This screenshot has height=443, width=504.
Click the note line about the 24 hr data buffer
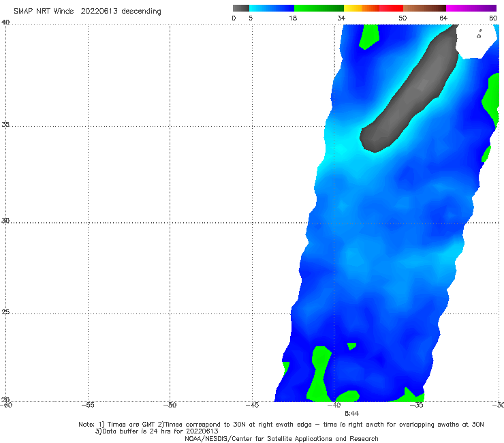157,431
